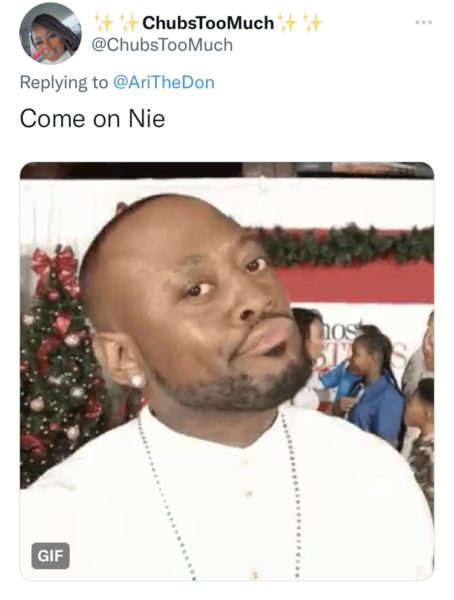Visit the @ChubsTooMuch handle
Viewport: 454px width, 600px height.
click(162, 45)
